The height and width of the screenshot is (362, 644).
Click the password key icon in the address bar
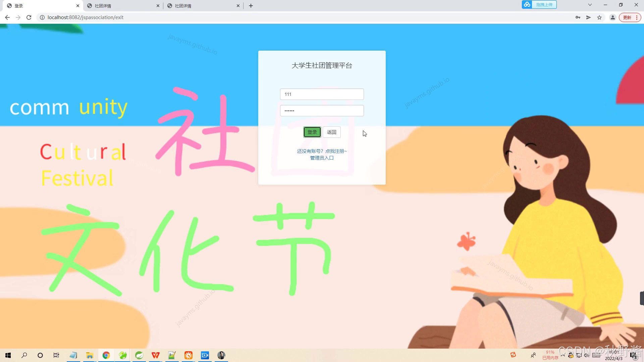(x=578, y=17)
